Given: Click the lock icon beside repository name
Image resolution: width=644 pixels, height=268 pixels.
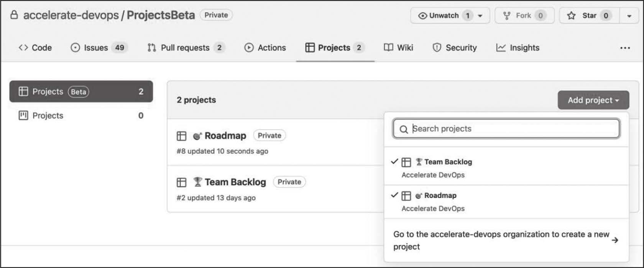Looking at the screenshot, I should (14, 15).
